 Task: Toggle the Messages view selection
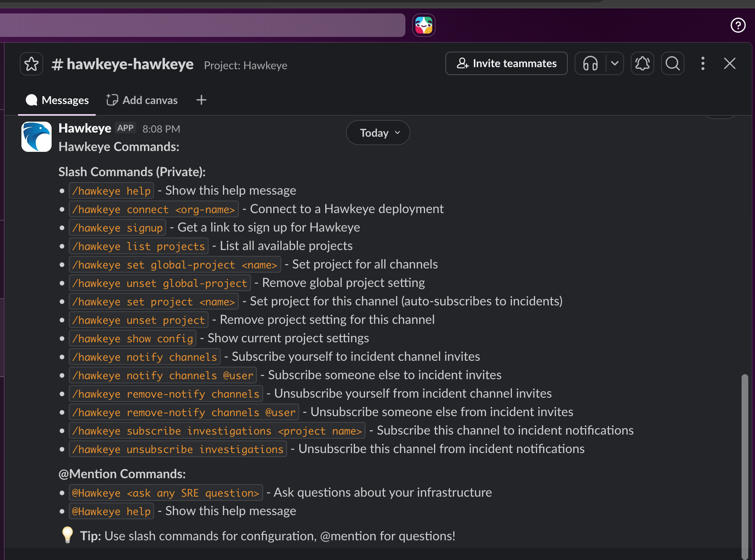57,100
